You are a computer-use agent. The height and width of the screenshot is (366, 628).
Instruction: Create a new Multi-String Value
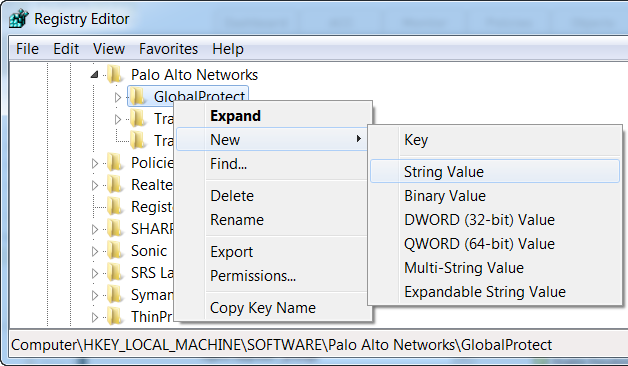click(495, 268)
